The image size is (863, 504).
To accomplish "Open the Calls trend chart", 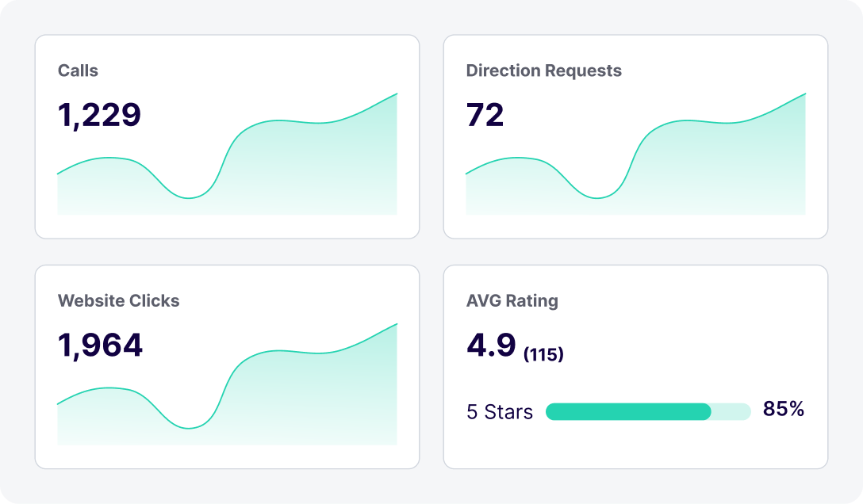I will coord(228,154).
